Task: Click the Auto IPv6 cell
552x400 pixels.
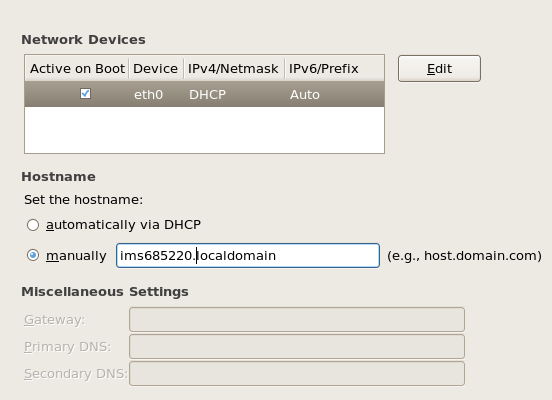Action: (x=305, y=95)
